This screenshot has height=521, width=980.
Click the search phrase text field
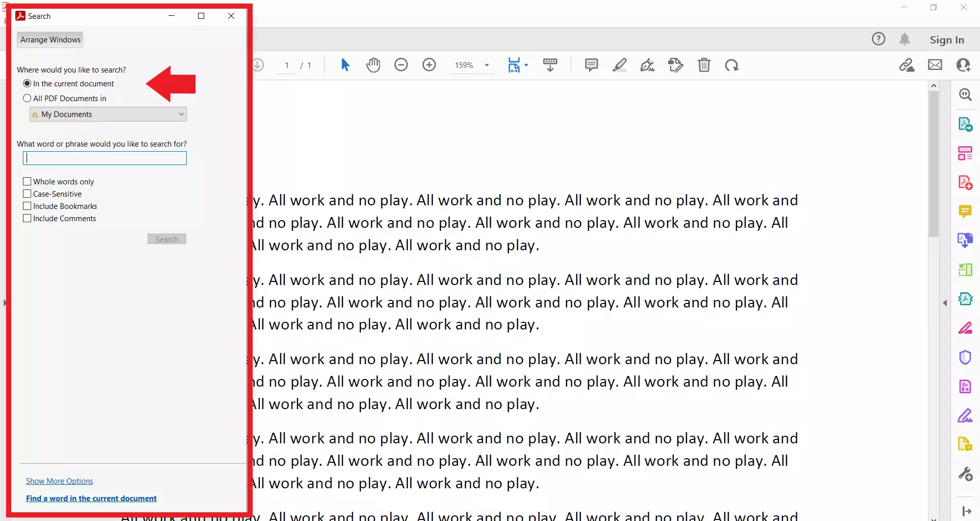[105, 158]
